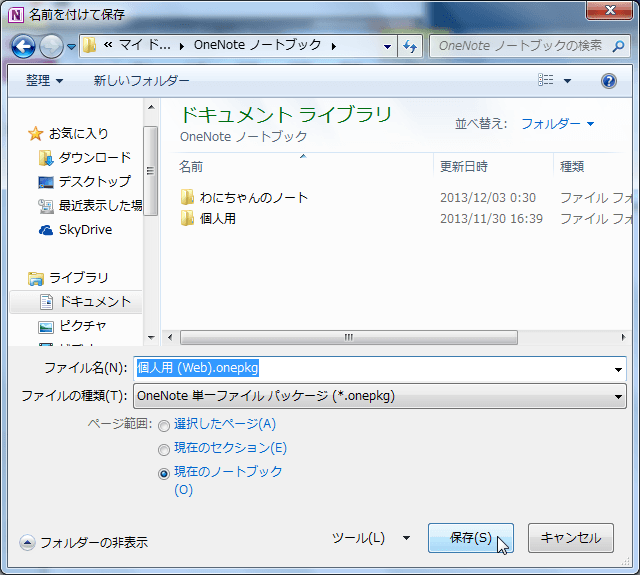640x575 pixels.
Task: Click date 2013/11/30 16:39 cell
Action: 491,219
